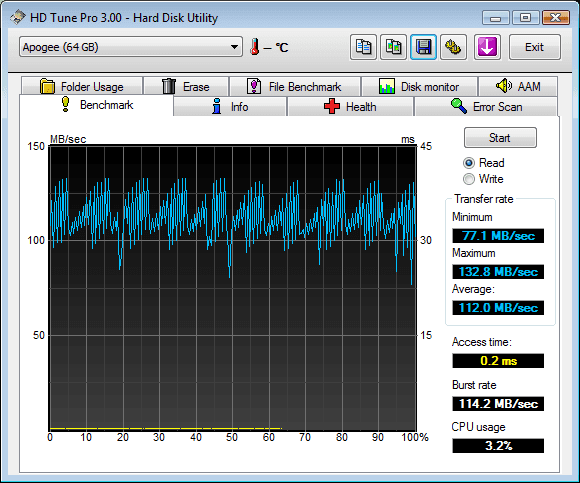580x483 pixels.
Task: Click the Exit button
Action: [x=535, y=47]
